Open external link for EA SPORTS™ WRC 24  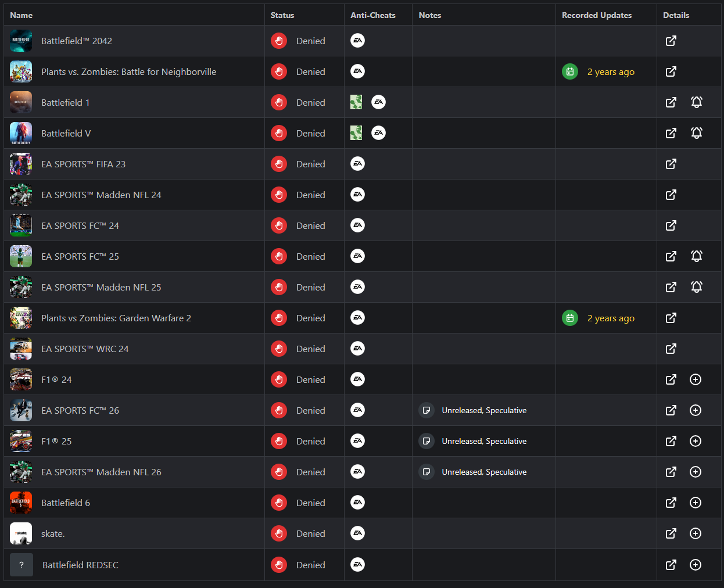click(x=671, y=349)
